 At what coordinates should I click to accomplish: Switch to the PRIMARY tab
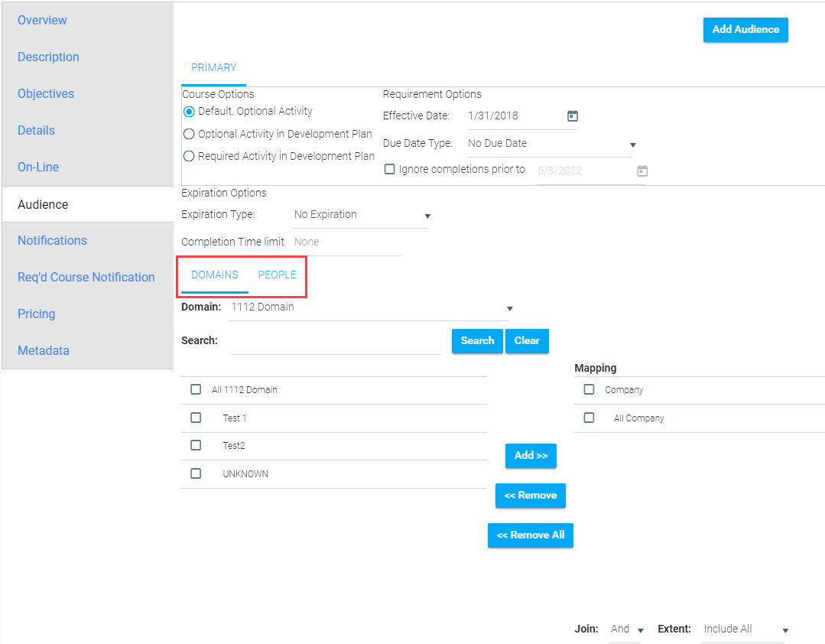point(213,68)
